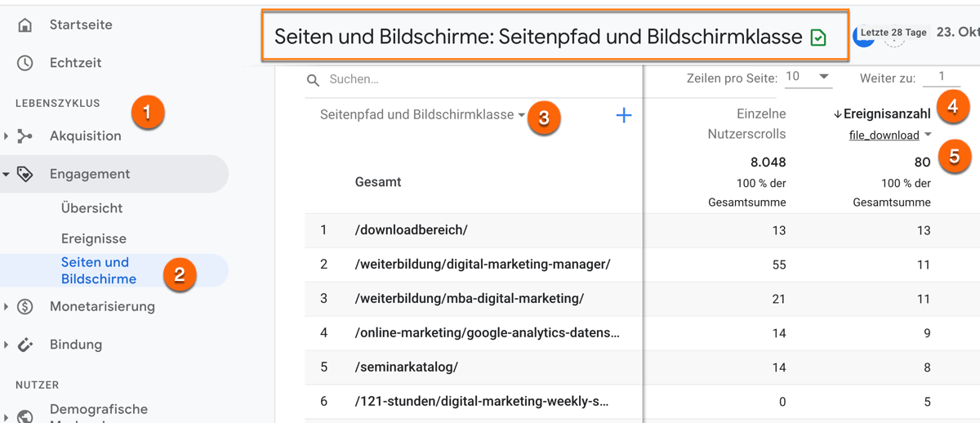This screenshot has width=980, height=423.
Task: Click Gesamt totals label
Action: click(378, 182)
